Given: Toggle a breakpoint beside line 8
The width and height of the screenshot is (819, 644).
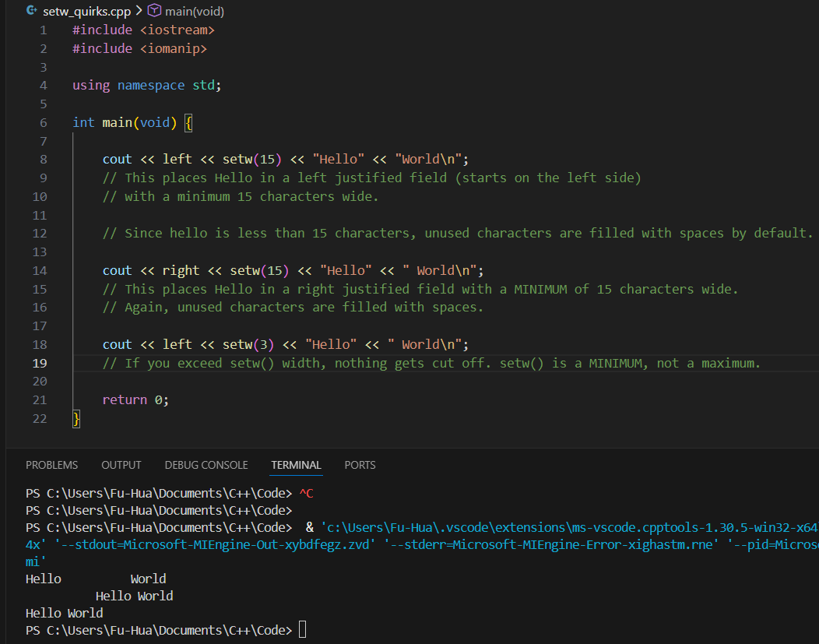Looking at the screenshot, I should point(16,160).
